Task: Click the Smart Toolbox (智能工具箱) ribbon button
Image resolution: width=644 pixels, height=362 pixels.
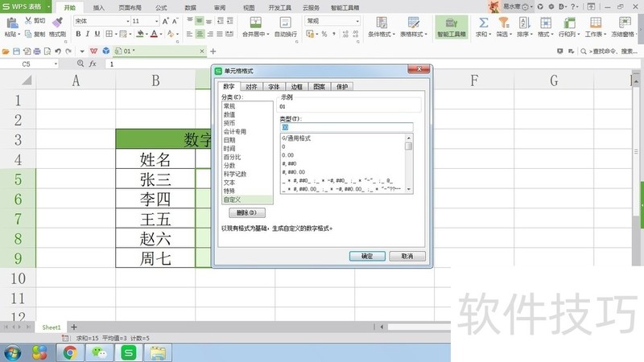Action: point(452,27)
